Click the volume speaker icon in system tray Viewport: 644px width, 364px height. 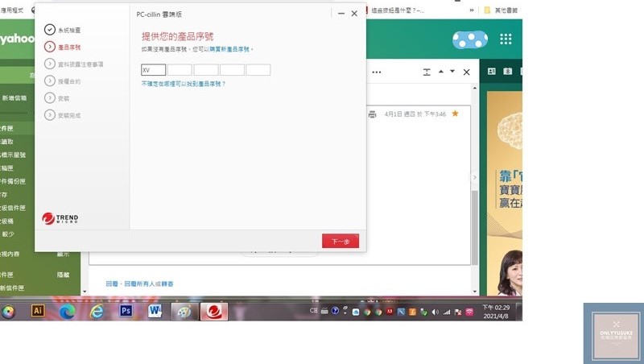tap(435, 312)
